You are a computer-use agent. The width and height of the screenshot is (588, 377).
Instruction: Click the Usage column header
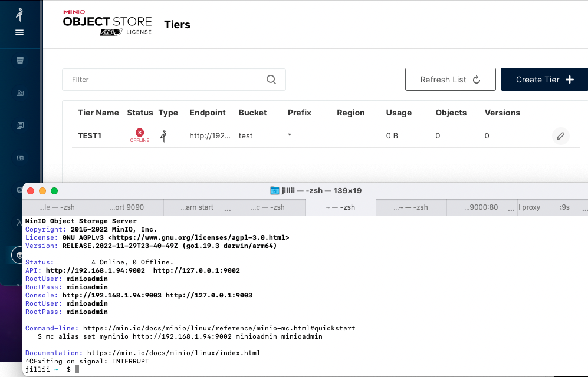pyautogui.click(x=399, y=113)
